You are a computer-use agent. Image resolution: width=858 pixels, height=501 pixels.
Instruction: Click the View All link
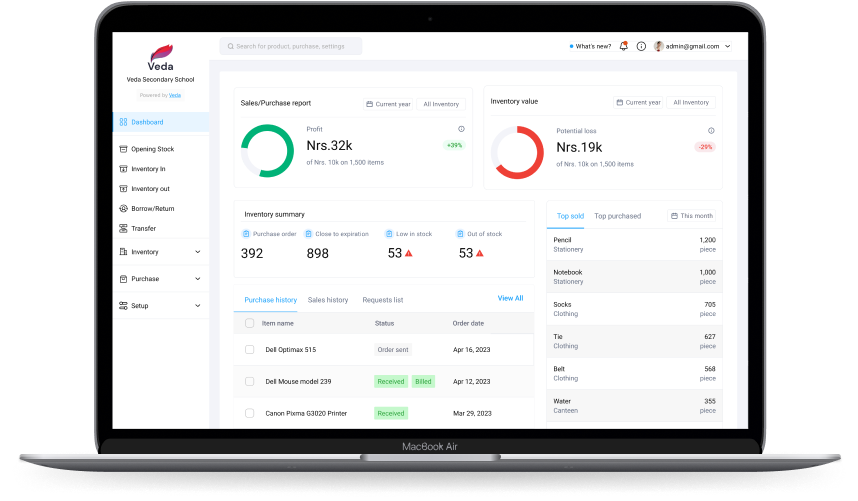coord(510,298)
